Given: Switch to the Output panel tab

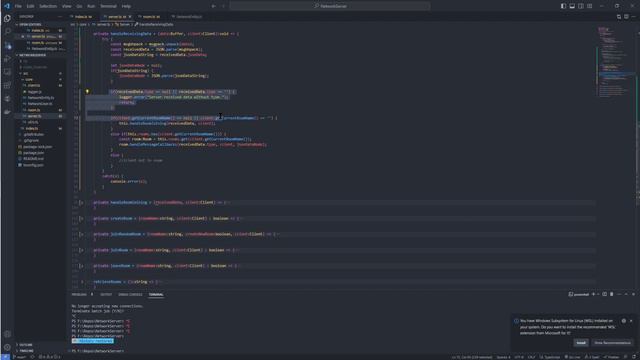Looking at the screenshot, I should point(106,294).
